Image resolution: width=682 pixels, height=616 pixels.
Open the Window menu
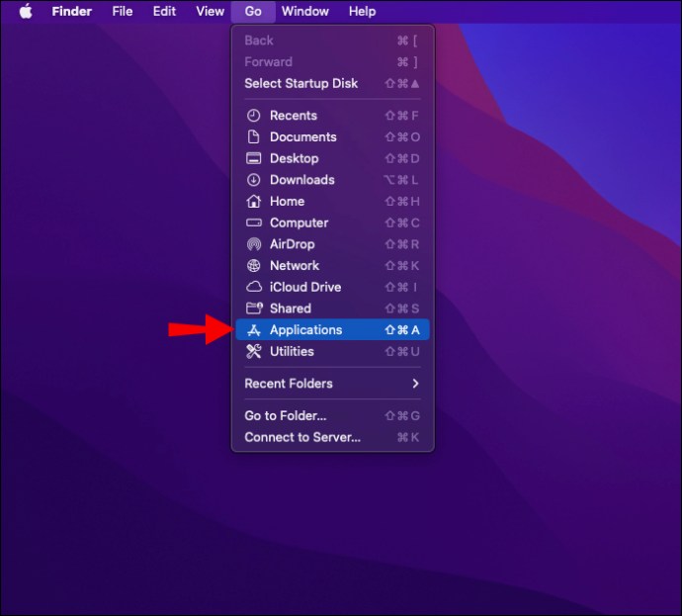click(x=304, y=11)
